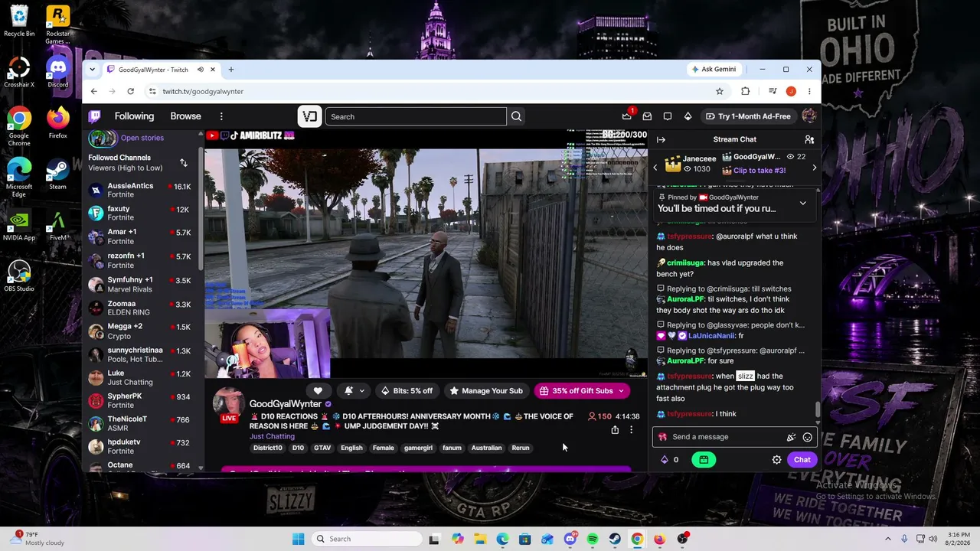Open the Whispers chat bubble icon
The height and width of the screenshot is (551, 980).
[x=668, y=116]
